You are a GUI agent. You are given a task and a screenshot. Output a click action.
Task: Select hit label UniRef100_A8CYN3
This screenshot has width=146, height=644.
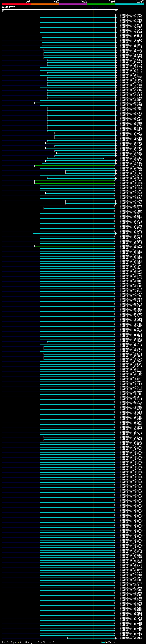tap(131, 326)
